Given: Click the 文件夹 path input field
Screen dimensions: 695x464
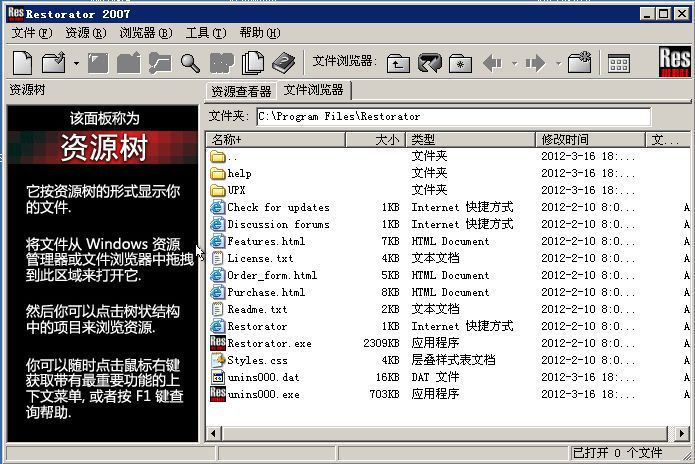Looking at the screenshot, I should [x=453, y=117].
